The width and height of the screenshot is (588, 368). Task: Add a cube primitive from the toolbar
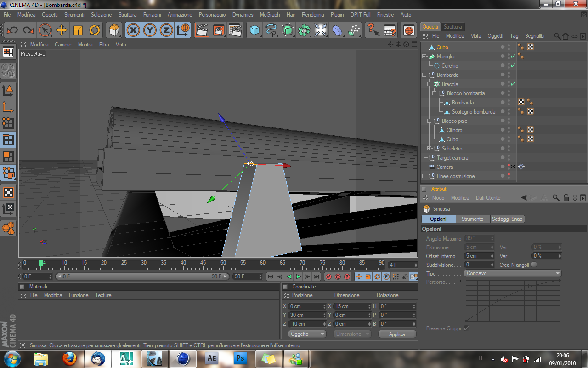tap(254, 30)
